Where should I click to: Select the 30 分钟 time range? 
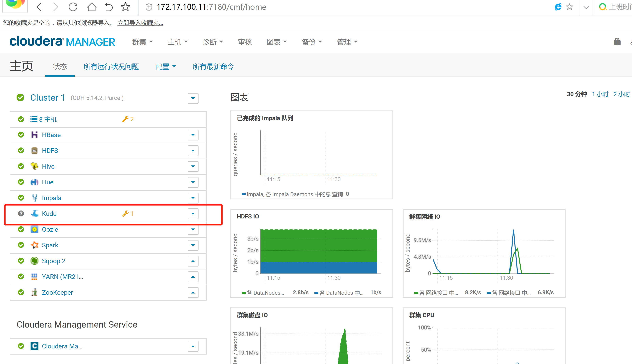[x=577, y=94]
